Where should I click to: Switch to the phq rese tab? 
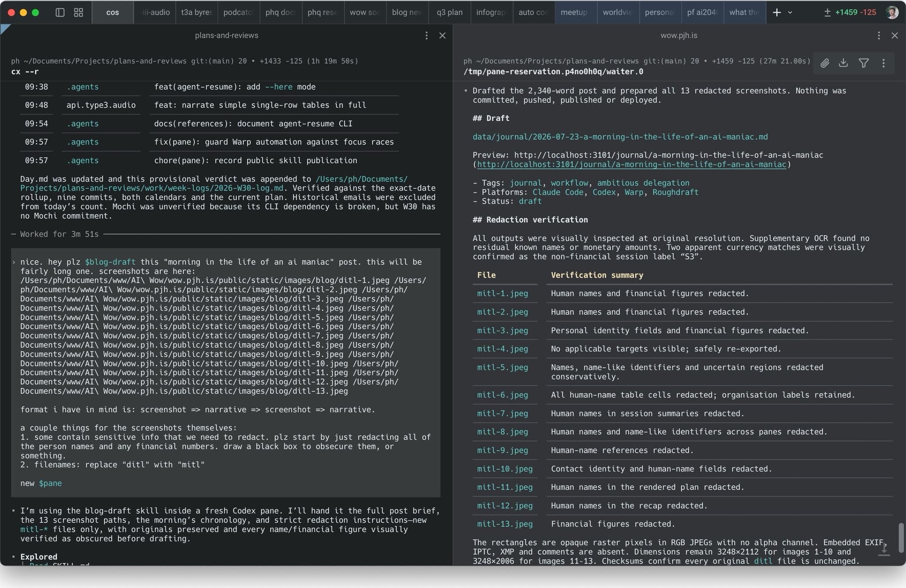point(322,12)
